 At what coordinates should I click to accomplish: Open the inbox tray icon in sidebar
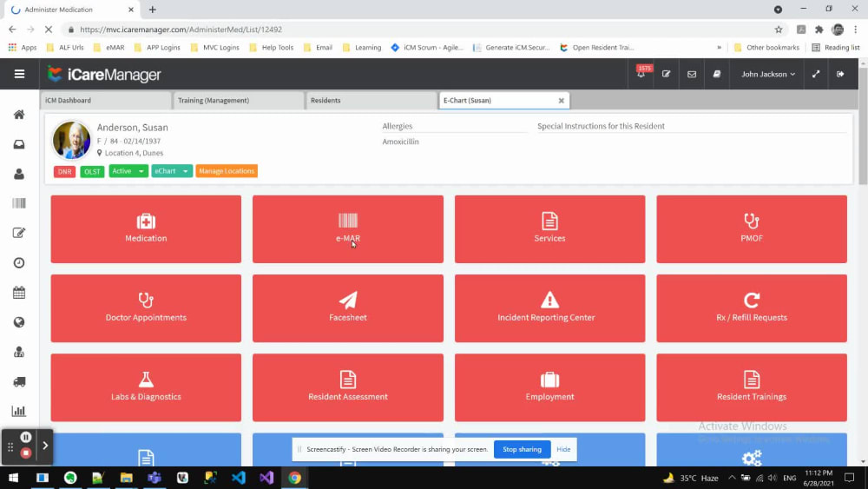coord(19,144)
